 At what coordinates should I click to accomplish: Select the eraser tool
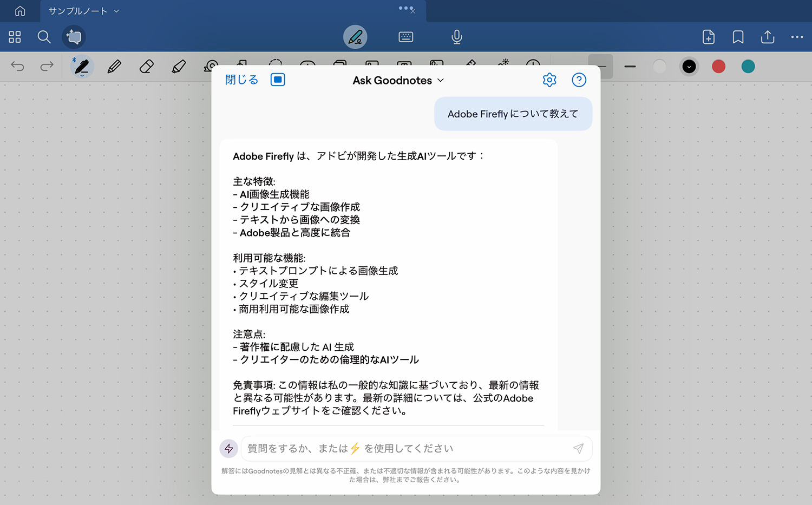pyautogui.click(x=146, y=67)
